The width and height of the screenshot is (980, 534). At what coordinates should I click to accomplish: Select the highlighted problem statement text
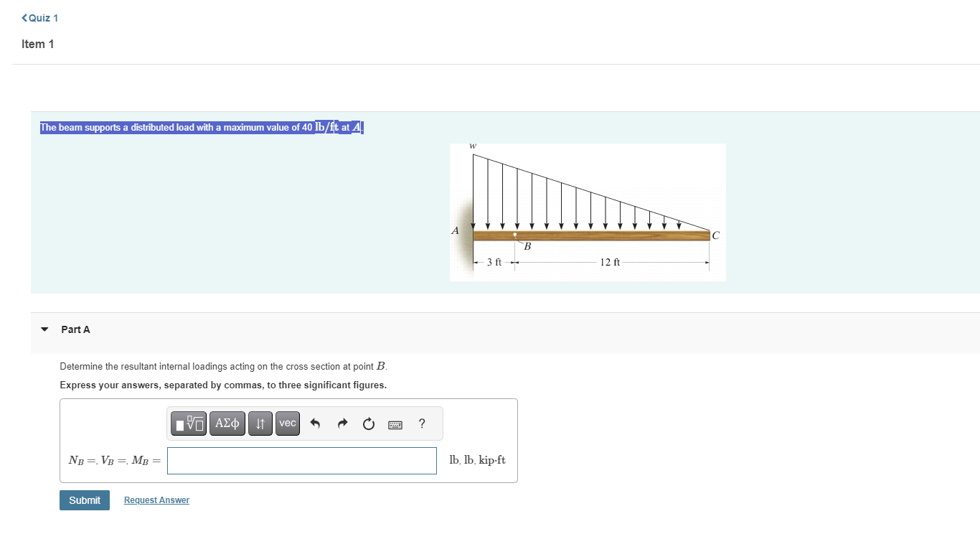point(202,127)
